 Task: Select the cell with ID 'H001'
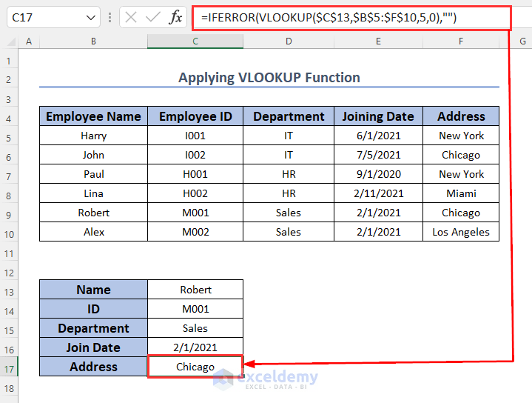coord(195,174)
